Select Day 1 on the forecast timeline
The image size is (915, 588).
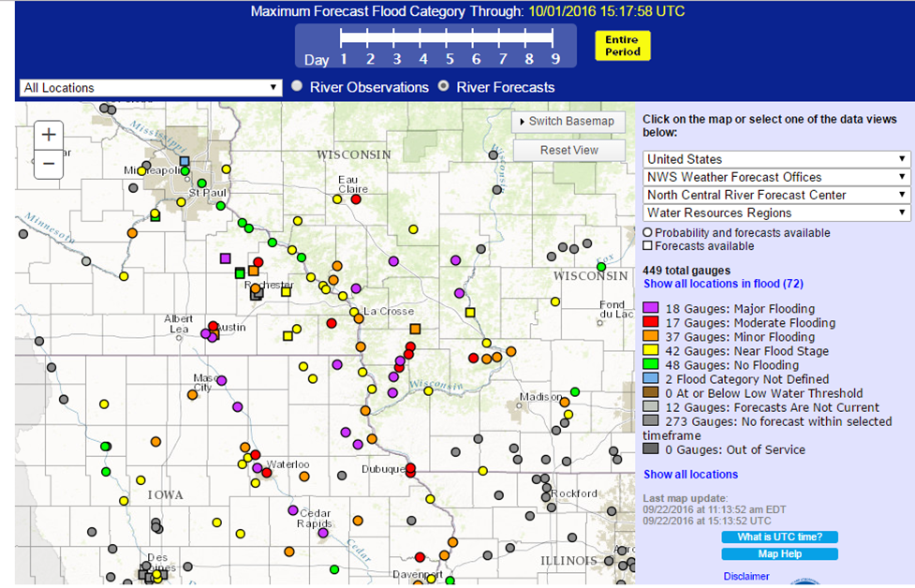[344, 59]
